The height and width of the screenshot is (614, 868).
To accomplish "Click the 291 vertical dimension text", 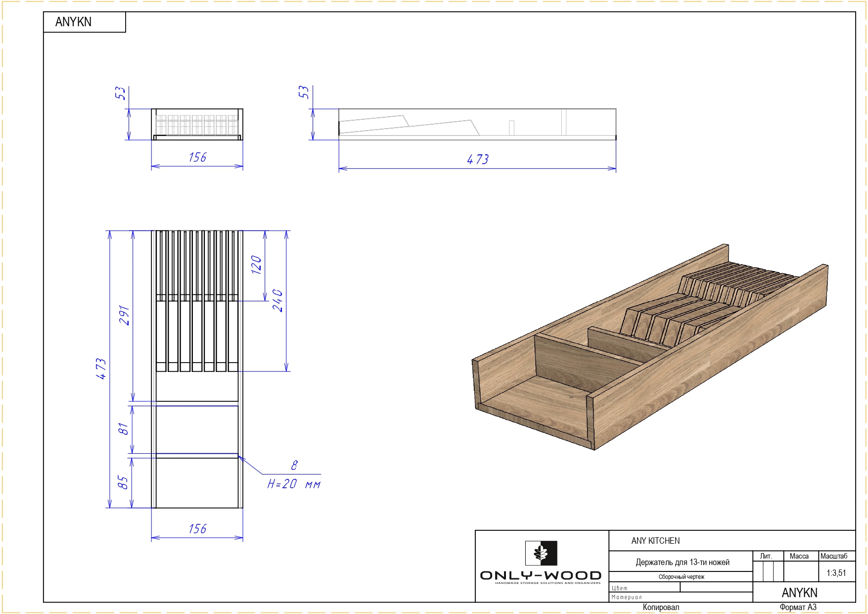I will click(124, 316).
